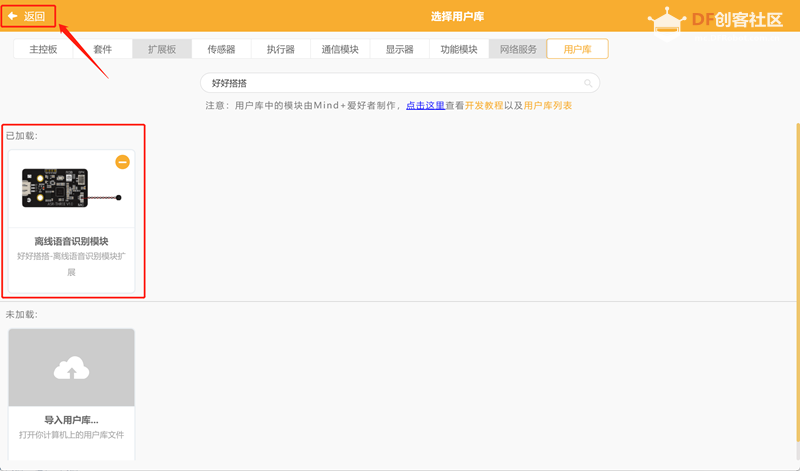The image size is (800, 471).
Task: Click the search magnifier icon
Action: pyautogui.click(x=588, y=83)
